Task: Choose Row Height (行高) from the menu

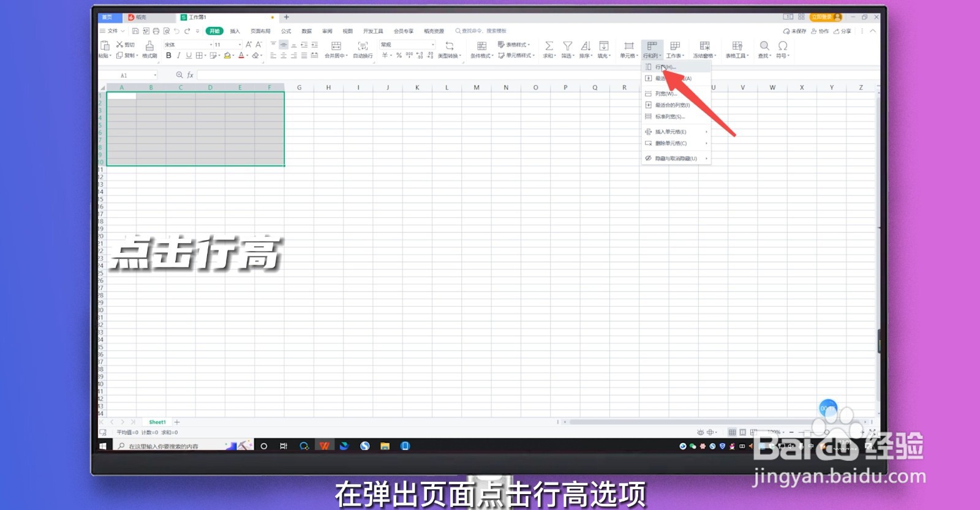Action: coord(676,67)
